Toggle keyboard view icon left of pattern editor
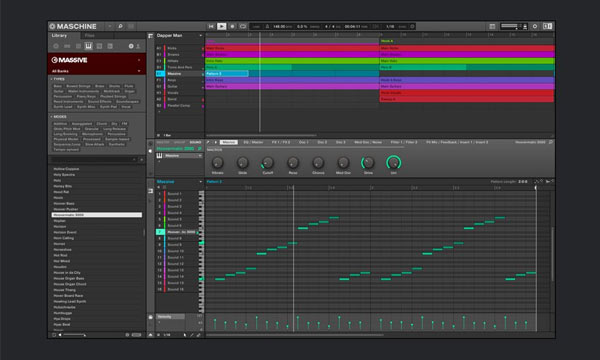This screenshot has width=600, height=360. (x=150, y=191)
